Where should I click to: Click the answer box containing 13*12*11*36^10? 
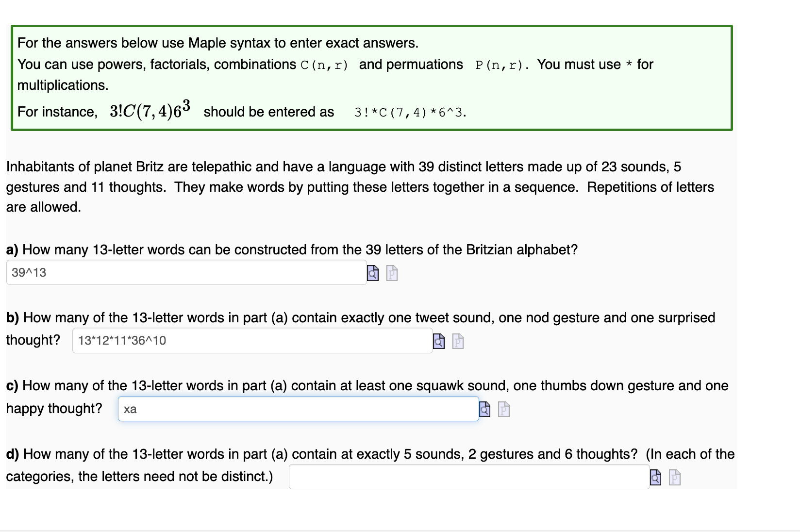click(252, 341)
